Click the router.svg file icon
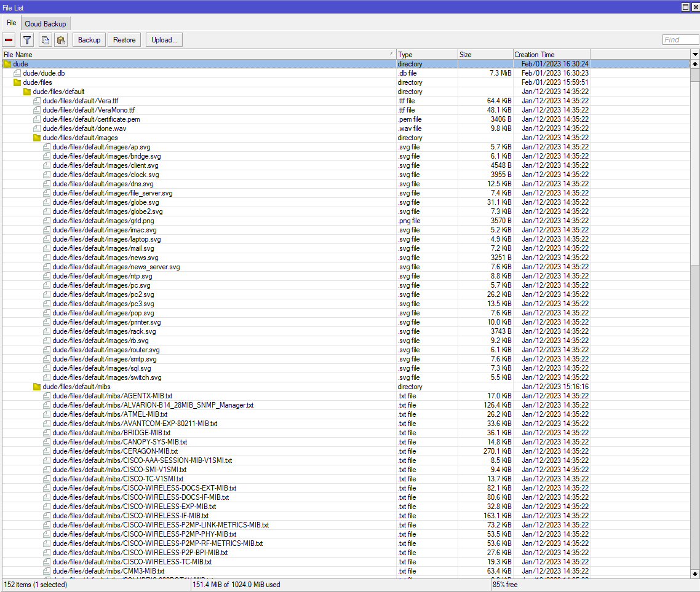The height and width of the screenshot is (592, 700). pos(47,350)
